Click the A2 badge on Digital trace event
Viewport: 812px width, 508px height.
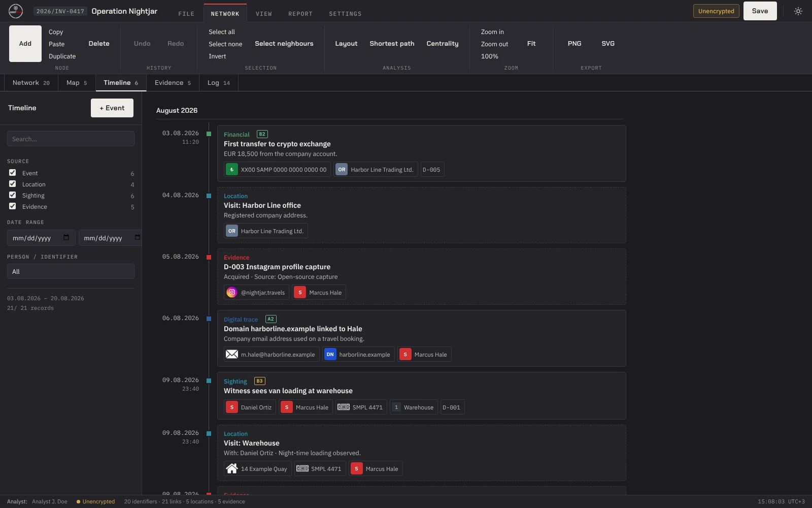click(x=270, y=320)
